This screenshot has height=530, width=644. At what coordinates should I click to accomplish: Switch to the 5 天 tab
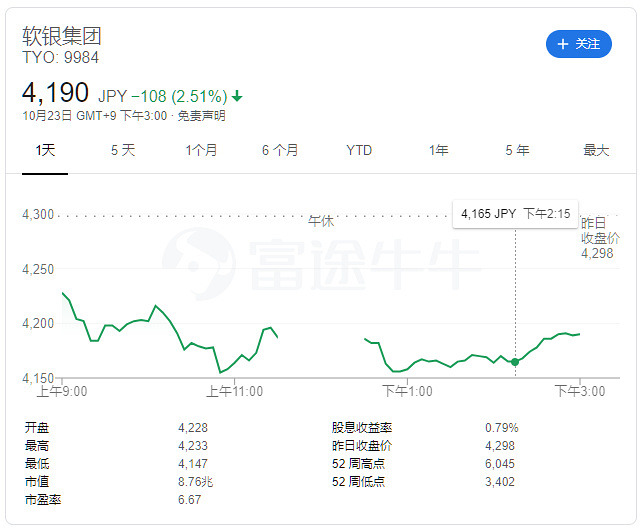tap(123, 150)
